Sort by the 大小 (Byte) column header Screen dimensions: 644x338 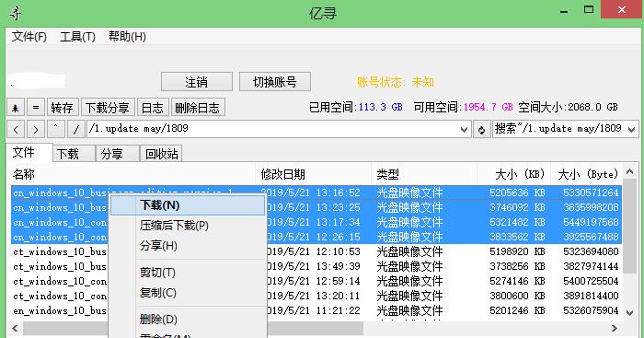(x=587, y=174)
